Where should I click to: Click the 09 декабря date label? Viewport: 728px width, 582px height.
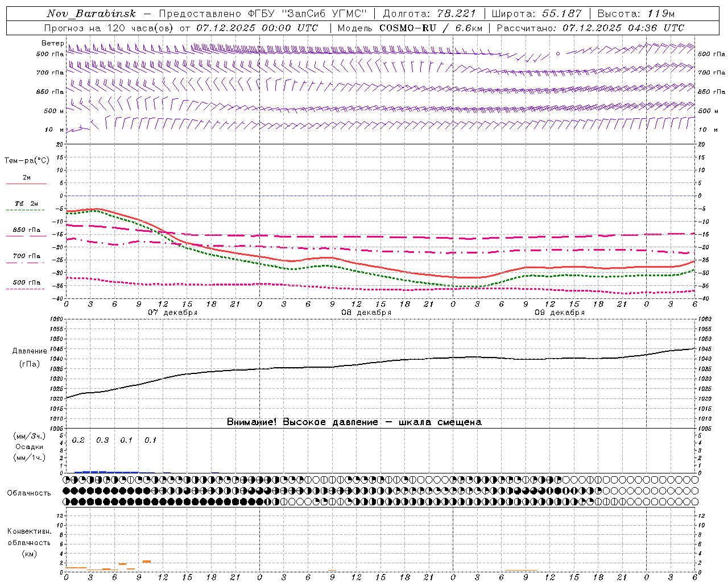[560, 313]
